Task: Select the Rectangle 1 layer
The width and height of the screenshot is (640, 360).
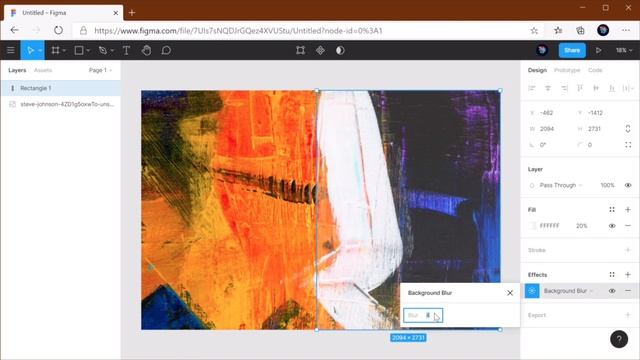Action: coord(60,88)
